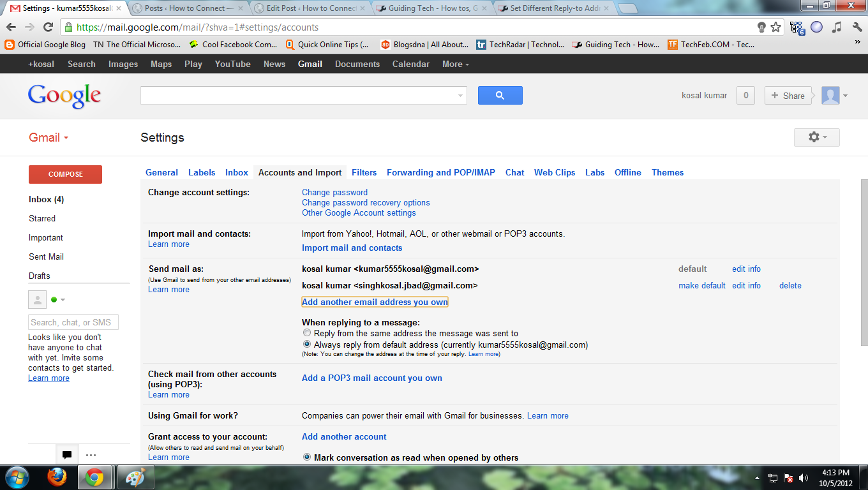Click the Compose button
868x490 pixels.
[65, 174]
